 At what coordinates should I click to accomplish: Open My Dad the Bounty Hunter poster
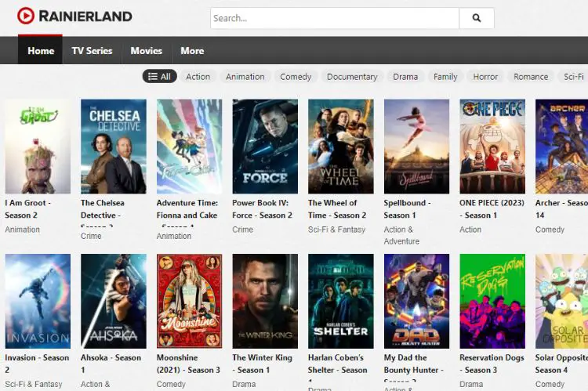point(416,301)
